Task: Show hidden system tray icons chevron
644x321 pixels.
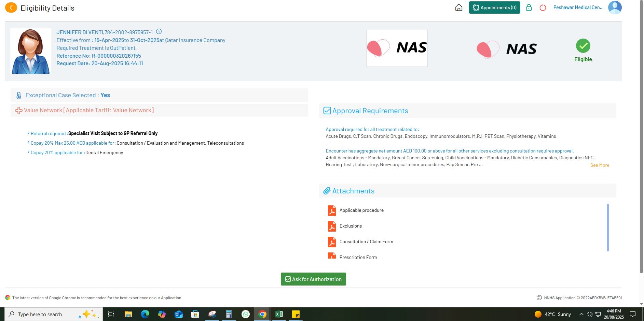Action: click(x=581, y=314)
